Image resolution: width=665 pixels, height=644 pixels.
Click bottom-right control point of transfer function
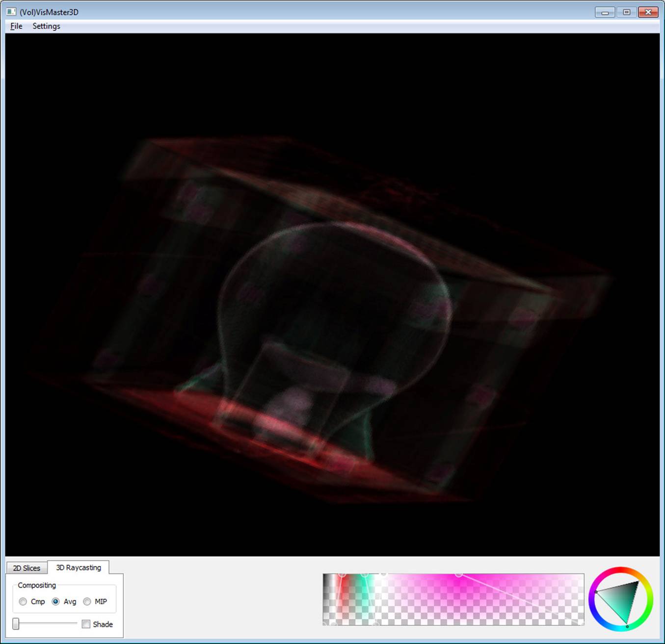(x=582, y=623)
